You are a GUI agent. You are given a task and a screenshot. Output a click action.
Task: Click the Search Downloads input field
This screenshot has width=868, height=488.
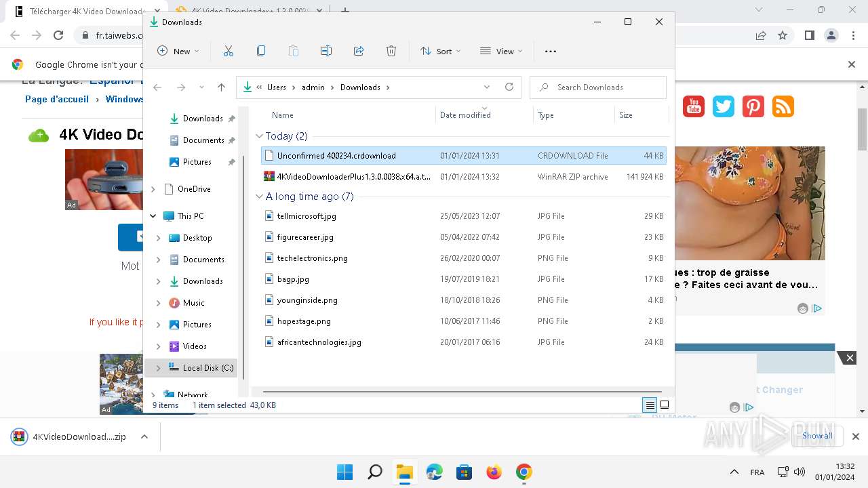(x=604, y=87)
